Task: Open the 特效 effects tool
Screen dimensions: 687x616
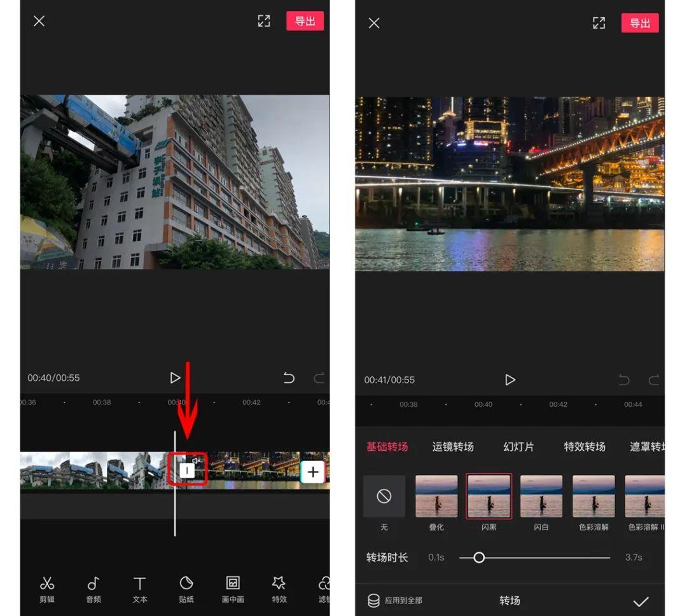Action: pos(279,589)
